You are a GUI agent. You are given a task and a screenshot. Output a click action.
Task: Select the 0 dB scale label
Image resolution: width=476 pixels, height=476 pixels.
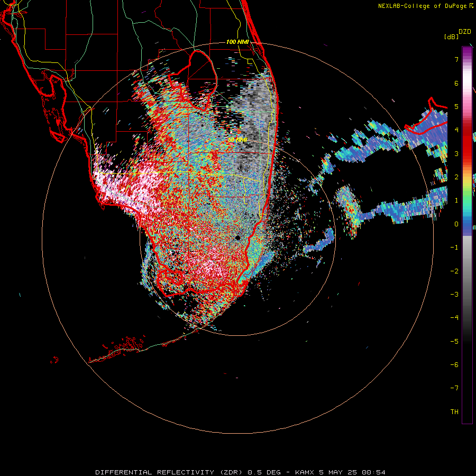[456, 224]
